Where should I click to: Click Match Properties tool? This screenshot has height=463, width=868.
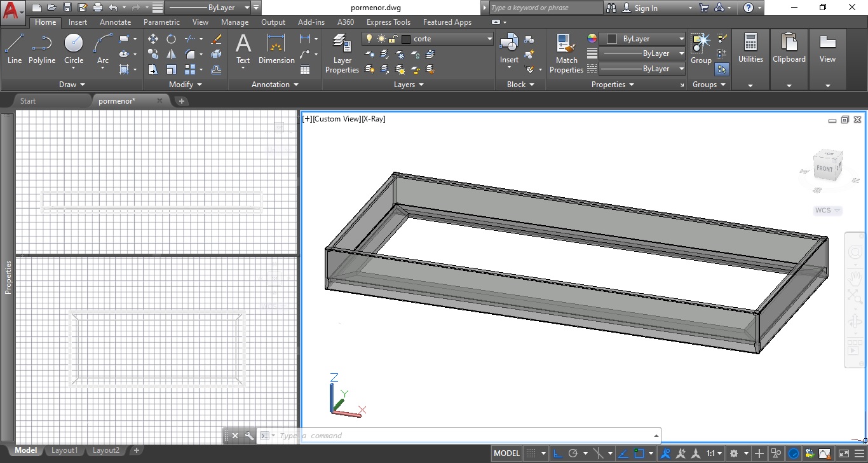(x=566, y=53)
